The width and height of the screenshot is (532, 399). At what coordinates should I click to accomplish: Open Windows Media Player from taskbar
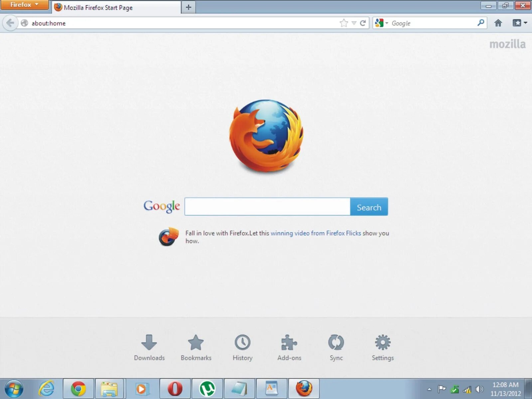[142, 388]
